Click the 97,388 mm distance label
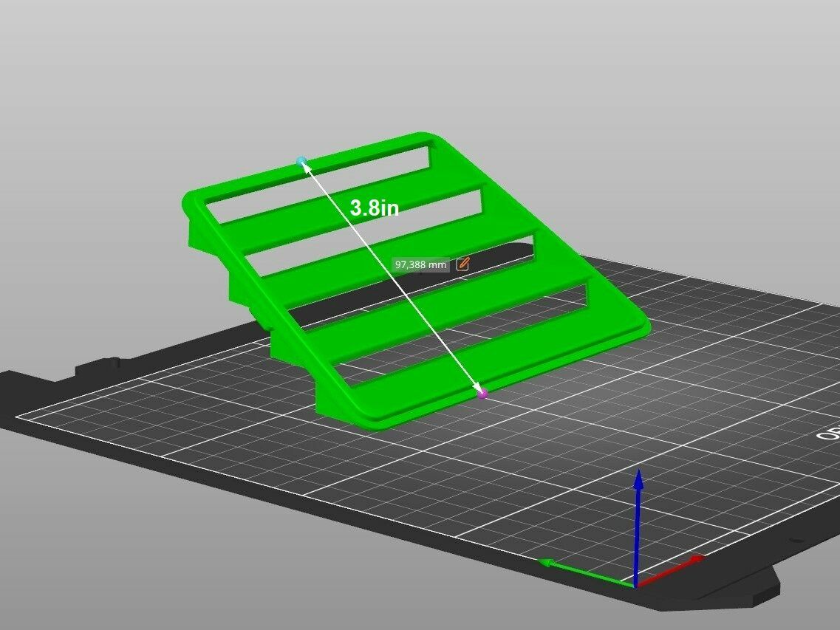The image size is (840, 630). [x=421, y=264]
